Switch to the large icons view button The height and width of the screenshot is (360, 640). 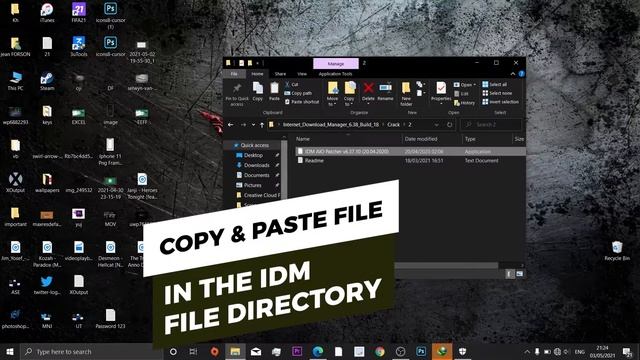(519, 274)
